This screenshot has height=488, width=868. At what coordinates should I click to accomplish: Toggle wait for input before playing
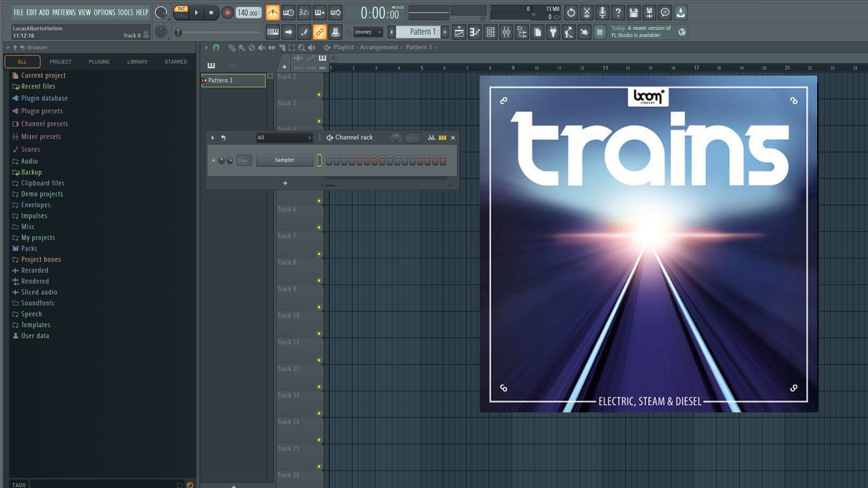tap(288, 13)
